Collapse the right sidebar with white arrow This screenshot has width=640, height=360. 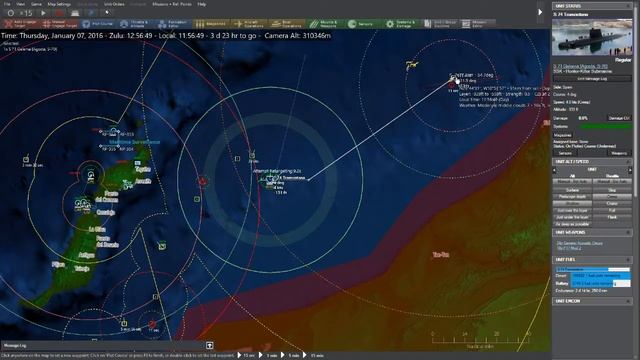tap(540, 12)
